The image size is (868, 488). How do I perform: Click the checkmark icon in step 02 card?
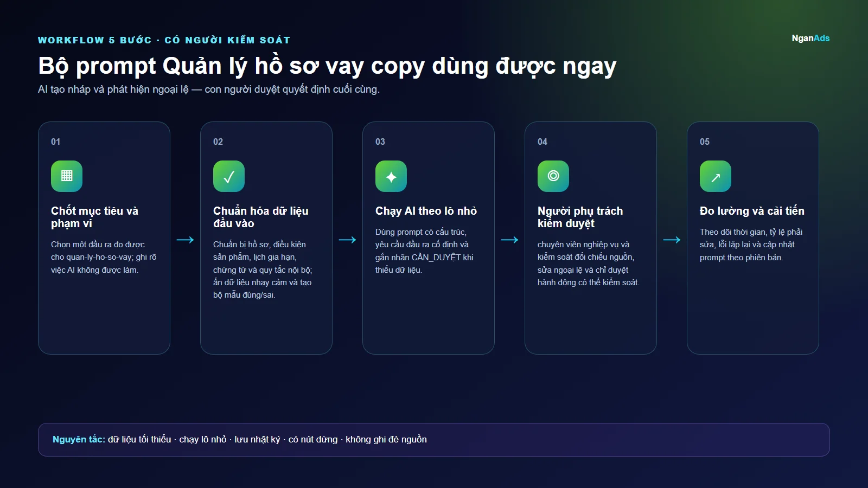[229, 176]
